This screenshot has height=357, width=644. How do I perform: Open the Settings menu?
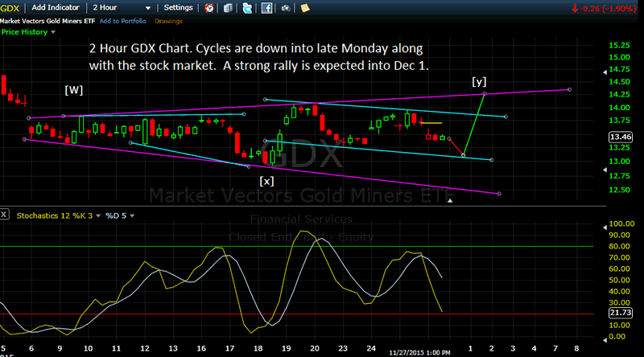[x=176, y=7]
